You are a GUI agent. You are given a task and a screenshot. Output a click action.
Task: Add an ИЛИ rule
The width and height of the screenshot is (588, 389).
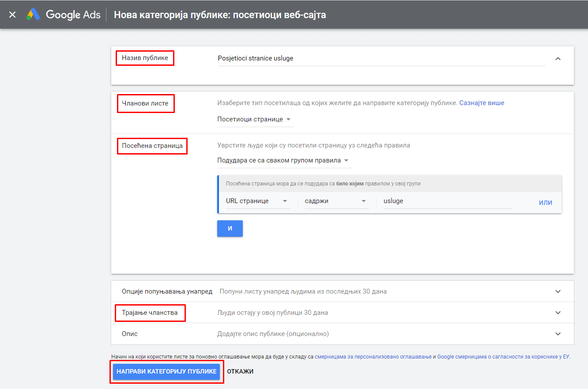tap(546, 203)
